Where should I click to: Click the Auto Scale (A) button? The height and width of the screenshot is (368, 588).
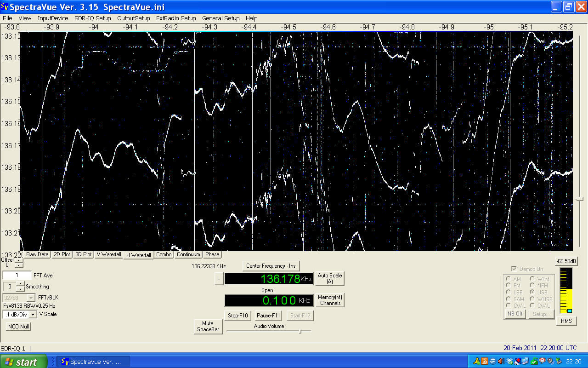click(330, 278)
